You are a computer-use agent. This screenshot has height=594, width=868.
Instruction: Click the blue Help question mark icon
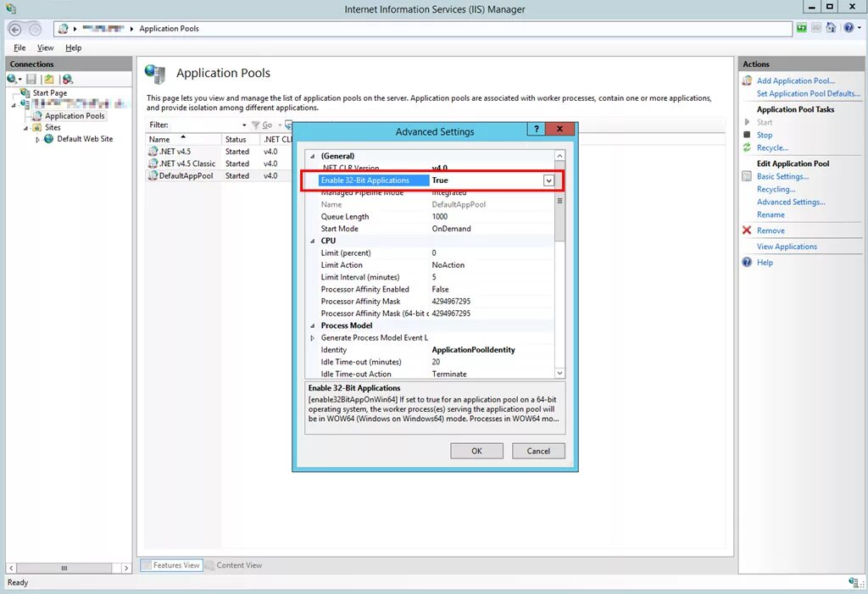pos(848,28)
